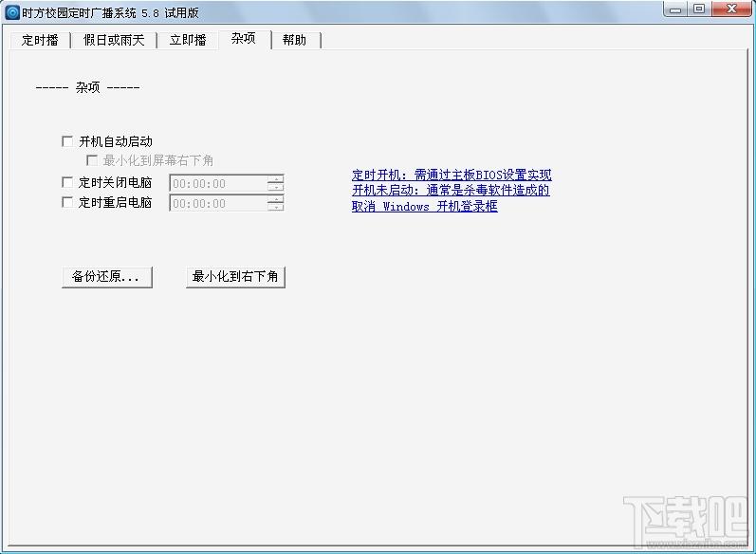Image resolution: width=756 pixels, height=554 pixels.
Task: Open the 假日或雨天 tab
Action: 114,40
